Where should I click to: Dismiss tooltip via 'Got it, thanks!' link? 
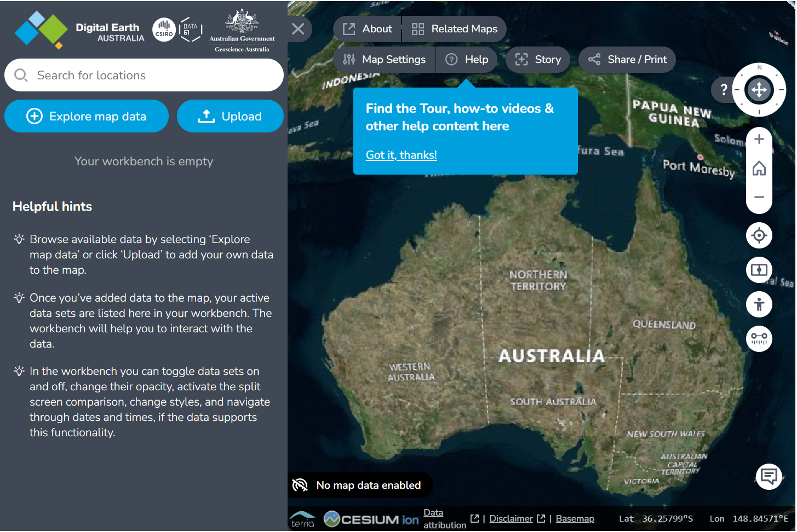[401, 155]
